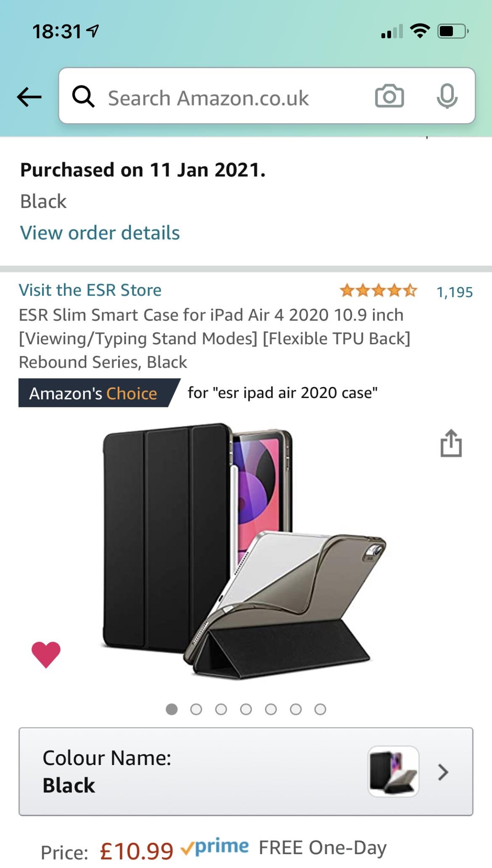This screenshot has height=868, width=492.
Task: Open the 1,195 customer reviews count
Action: point(455,292)
